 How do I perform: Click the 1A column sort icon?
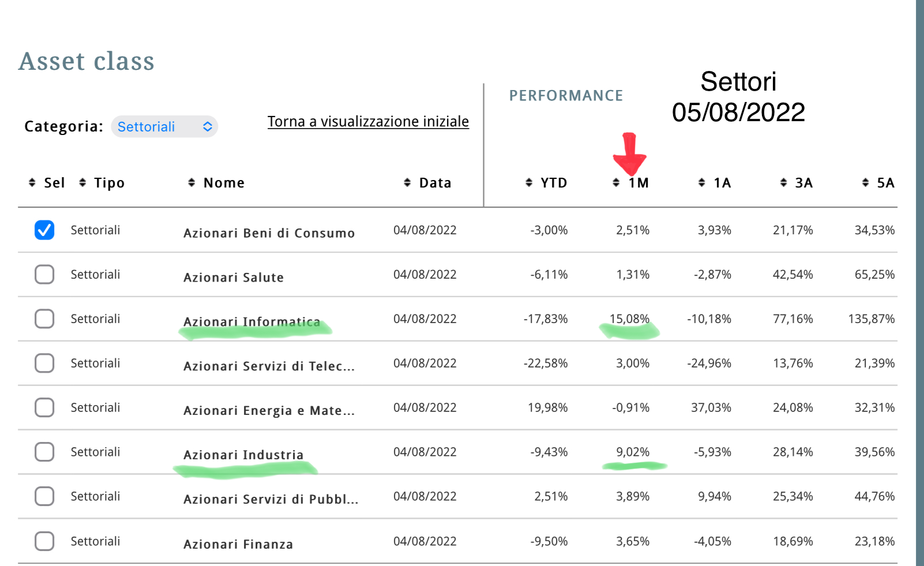click(701, 183)
